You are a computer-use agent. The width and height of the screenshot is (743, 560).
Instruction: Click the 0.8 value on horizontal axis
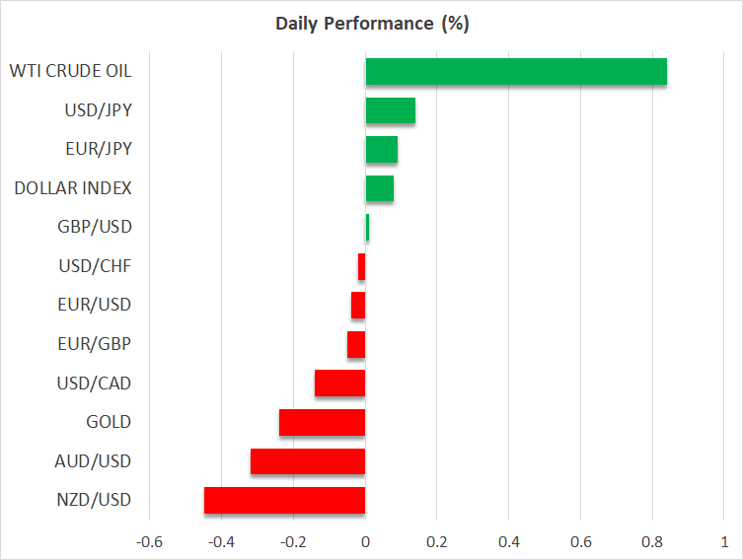click(652, 541)
